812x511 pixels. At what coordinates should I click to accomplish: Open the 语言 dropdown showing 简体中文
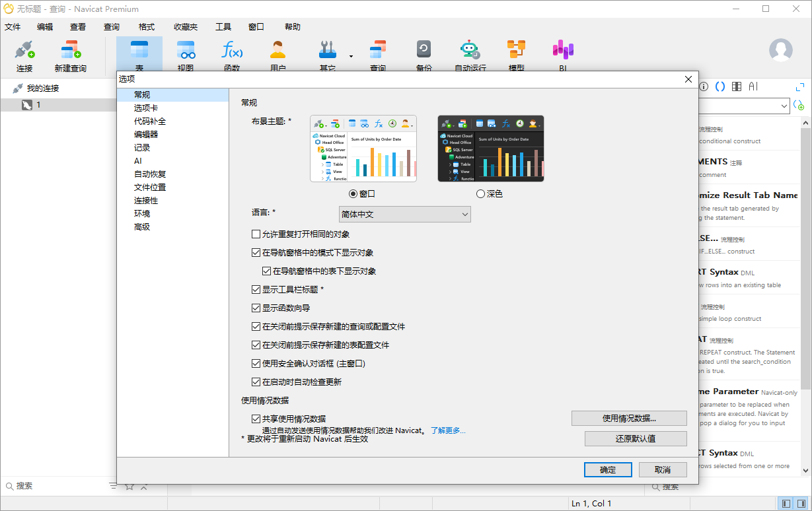404,214
